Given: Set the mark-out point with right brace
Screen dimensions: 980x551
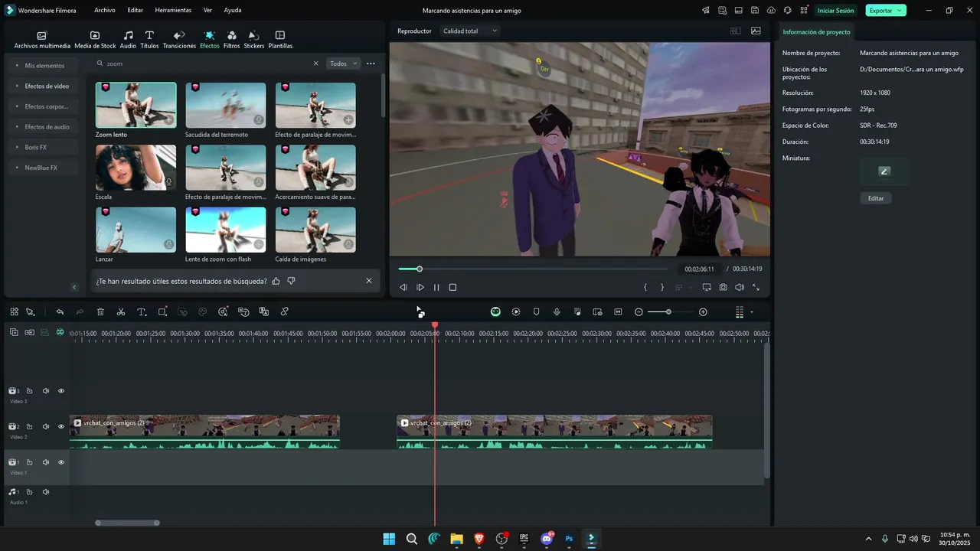Looking at the screenshot, I should click(662, 288).
